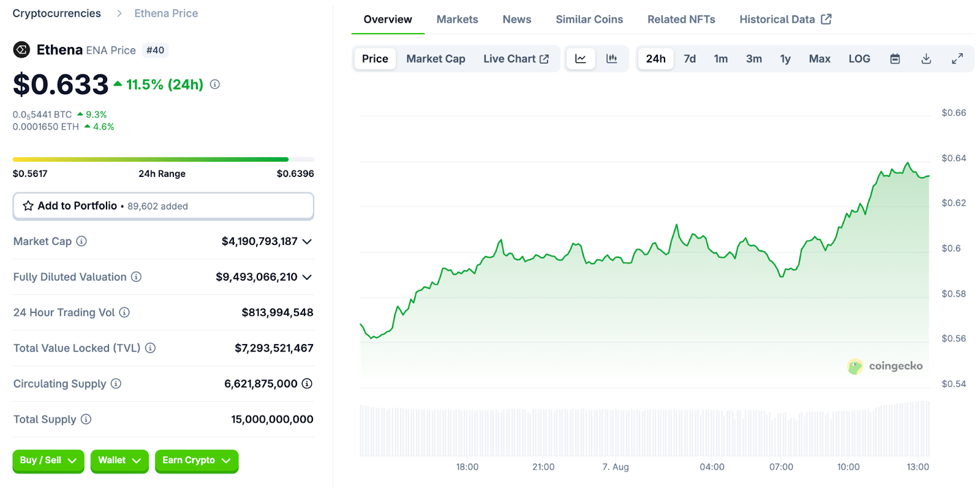Open the Historical Data tab

[785, 19]
